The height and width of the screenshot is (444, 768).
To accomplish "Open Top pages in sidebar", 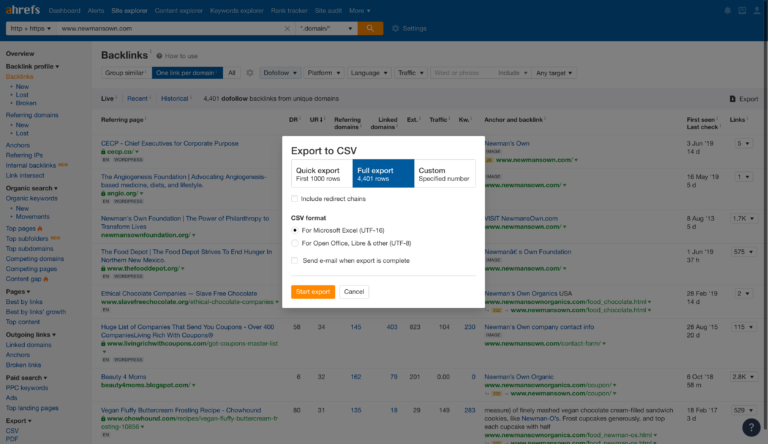I will click(x=21, y=228).
